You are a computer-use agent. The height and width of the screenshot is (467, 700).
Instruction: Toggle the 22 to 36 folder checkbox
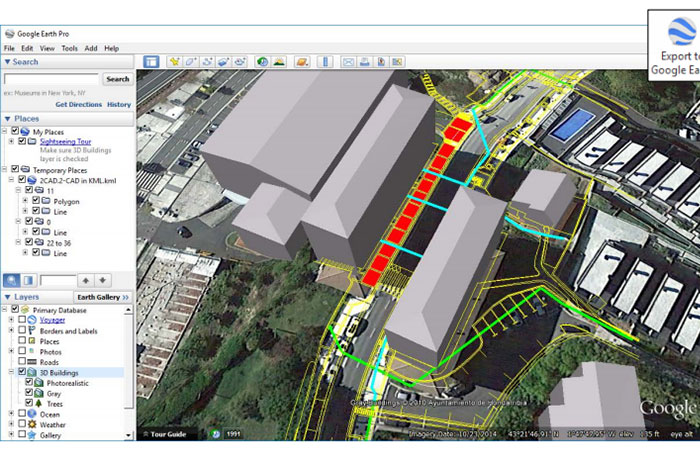[29, 242]
